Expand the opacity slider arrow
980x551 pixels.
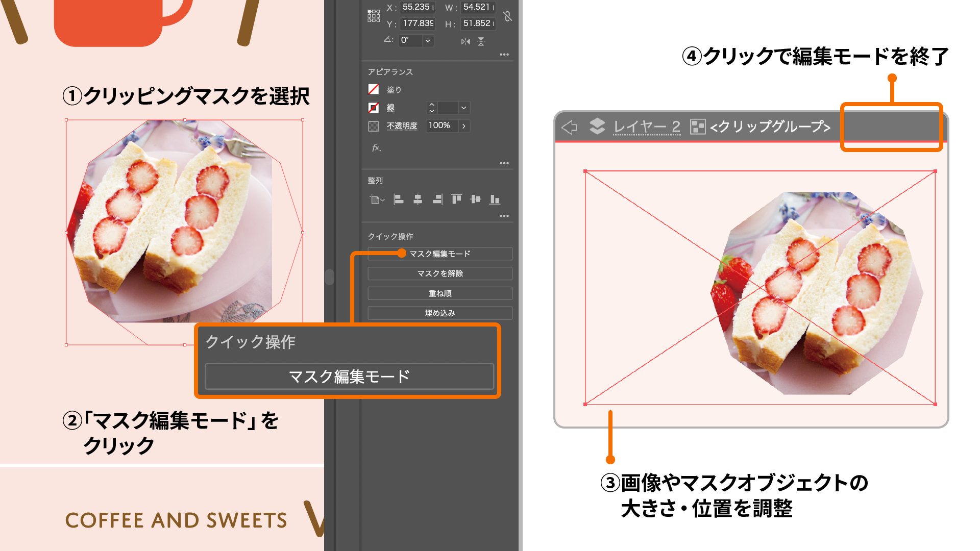click(463, 126)
